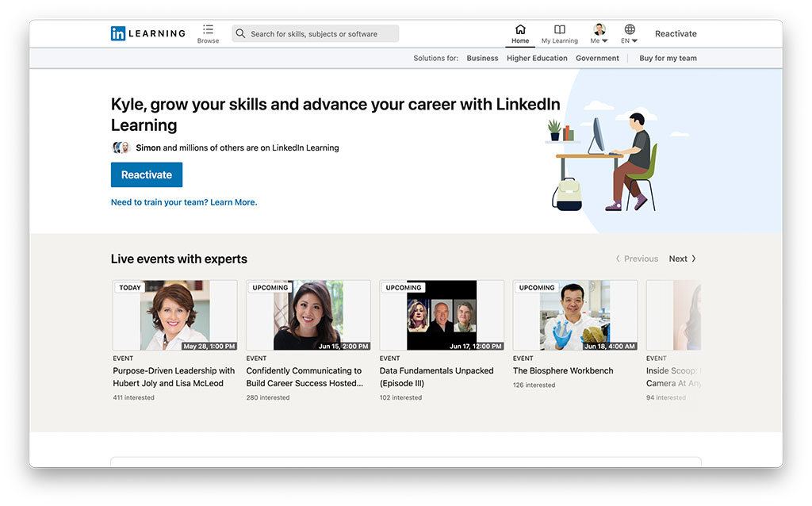
Task: Click the blue Reactivate button
Action: point(147,174)
